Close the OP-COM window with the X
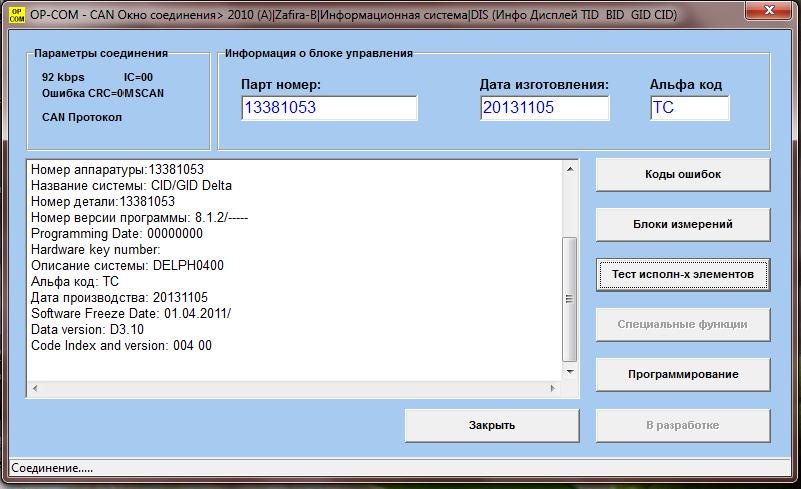Viewport: 801px width, 489px height. [x=769, y=10]
